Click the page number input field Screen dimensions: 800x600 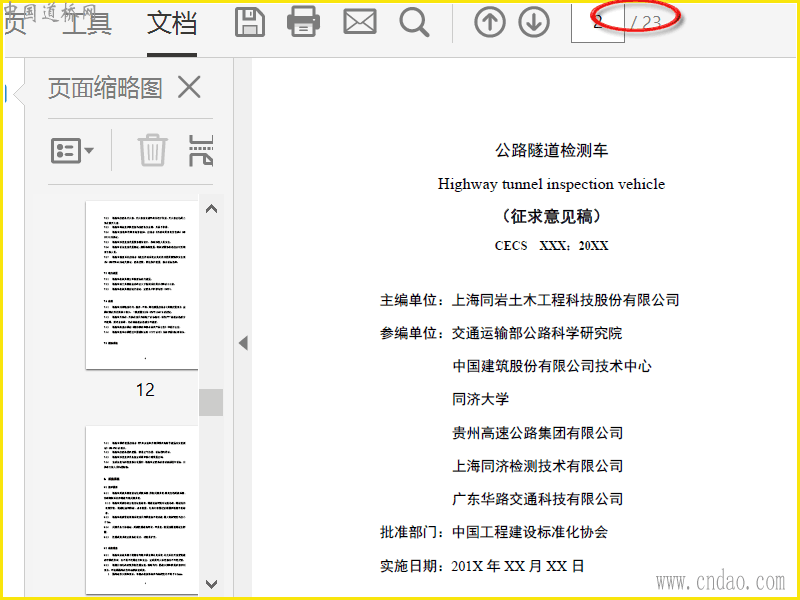coord(597,23)
